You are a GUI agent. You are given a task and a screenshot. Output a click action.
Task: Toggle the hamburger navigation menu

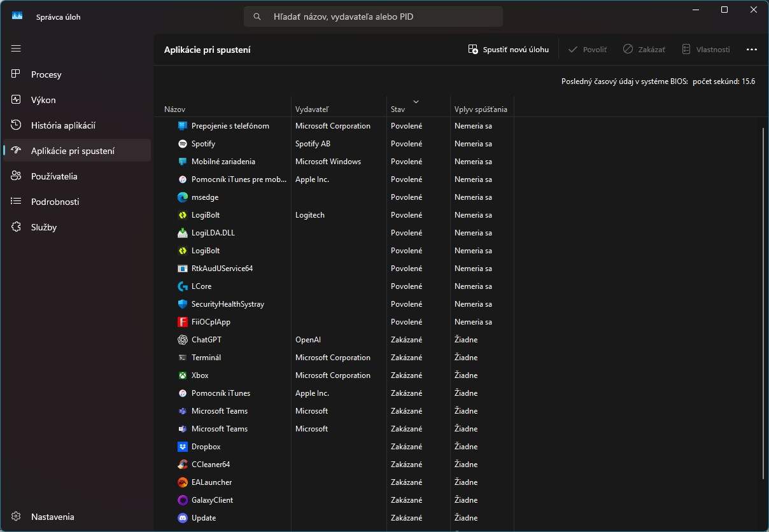(x=16, y=48)
